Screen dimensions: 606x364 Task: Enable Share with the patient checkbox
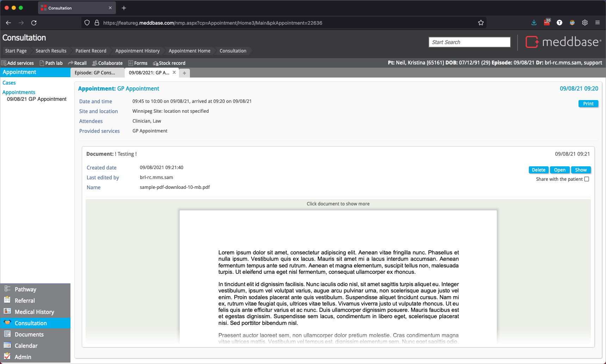pos(587,179)
